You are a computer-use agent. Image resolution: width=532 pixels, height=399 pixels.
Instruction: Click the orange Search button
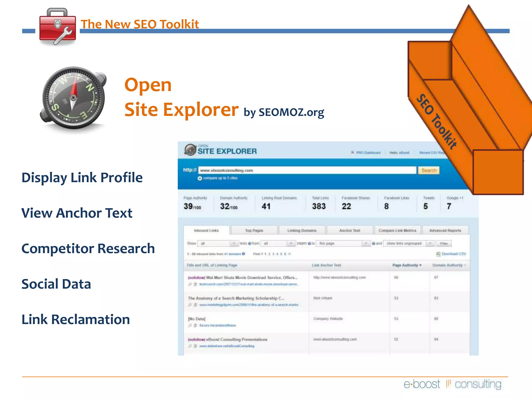(429, 170)
